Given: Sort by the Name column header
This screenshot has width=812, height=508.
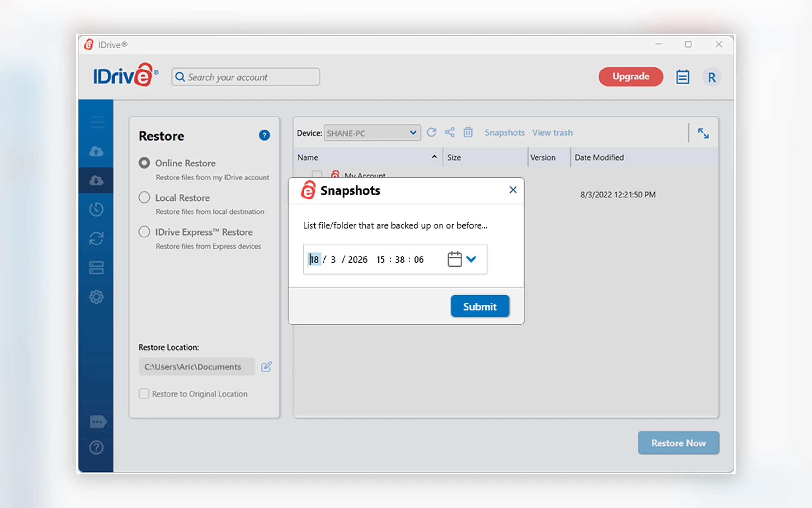Looking at the screenshot, I should tap(368, 157).
